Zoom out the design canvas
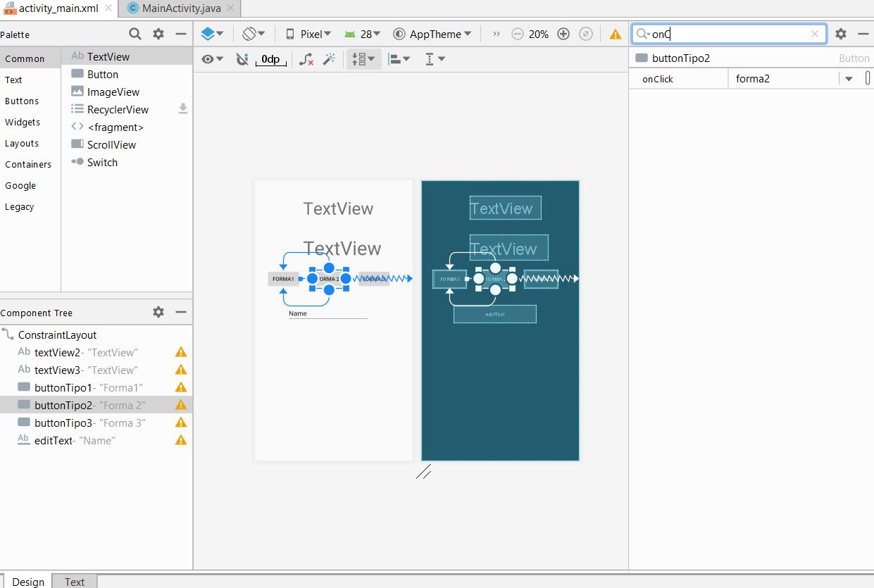This screenshot has width=874, height=588. point(518,34)
